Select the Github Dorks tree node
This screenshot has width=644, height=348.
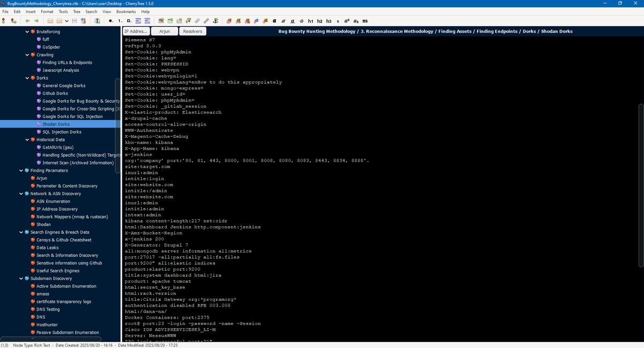click(55, 93)
